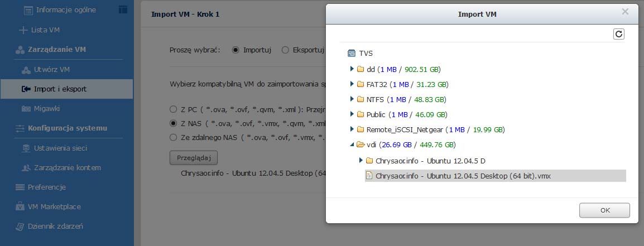Click the Dziennik zdarzeń log icon
This screenshot has height=246, width=644.
click(x=20, y=226)
